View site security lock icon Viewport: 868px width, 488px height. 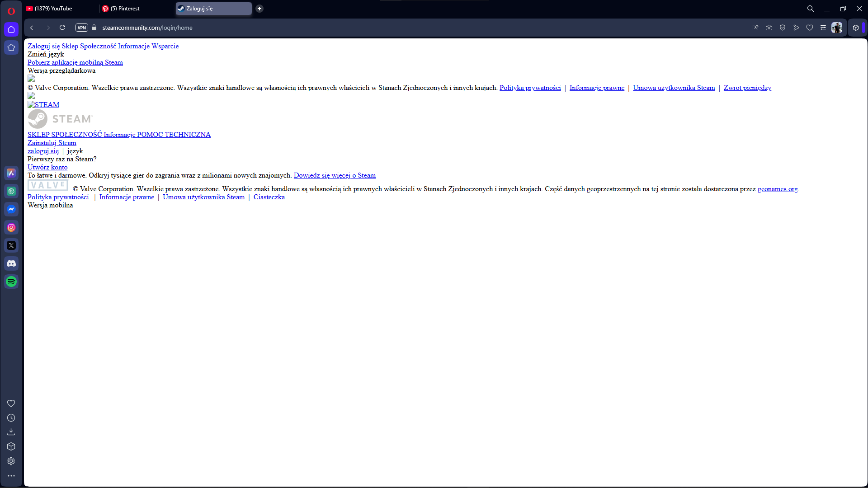coord(94,28)
